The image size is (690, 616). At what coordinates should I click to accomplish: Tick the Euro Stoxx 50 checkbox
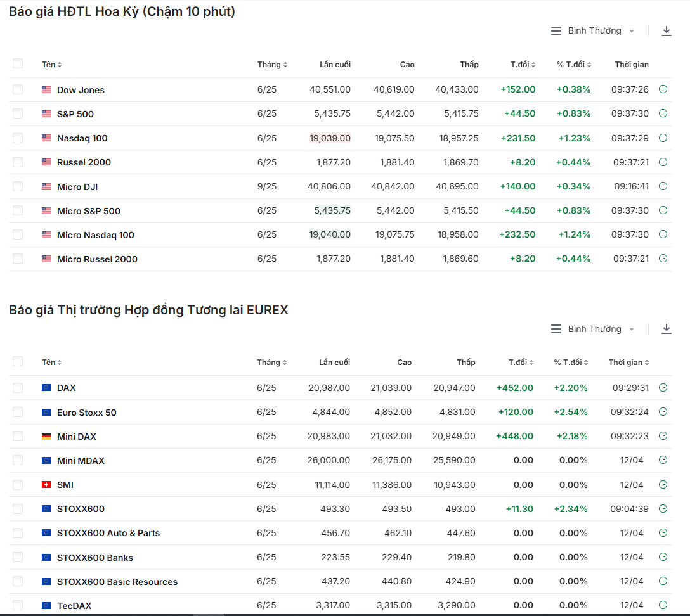click(x=18, y=412)
